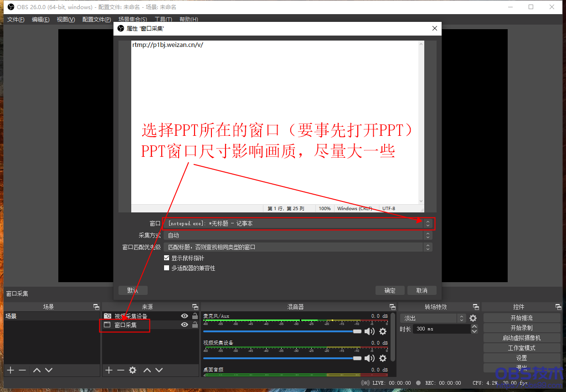566x392 pixels.
Task: Open transition properties gear next to 淡出
Action: click(x=473, y=318)
